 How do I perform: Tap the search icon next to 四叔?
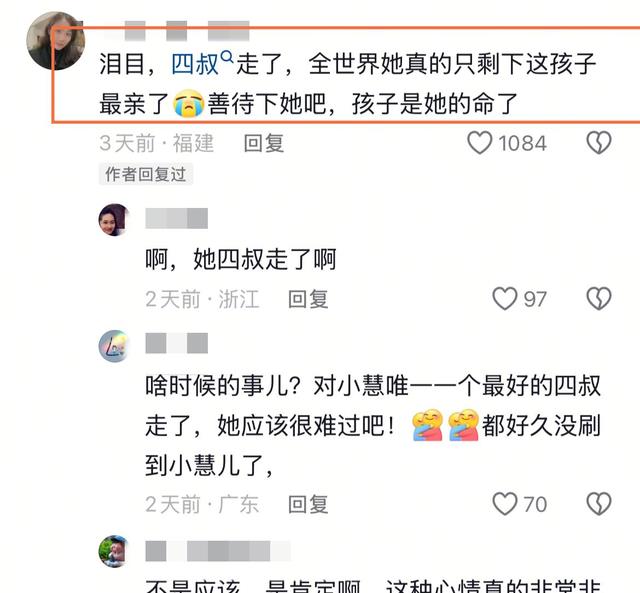click(227, 57)
